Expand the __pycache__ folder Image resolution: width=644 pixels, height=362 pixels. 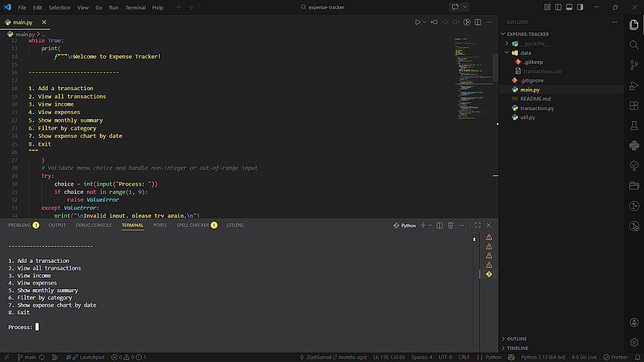[536, 44]
